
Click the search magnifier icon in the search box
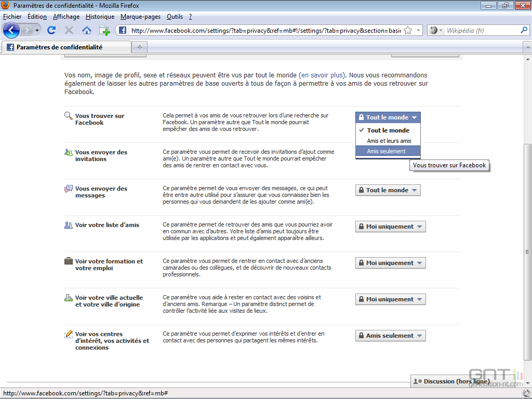click(x=524, y=30)
